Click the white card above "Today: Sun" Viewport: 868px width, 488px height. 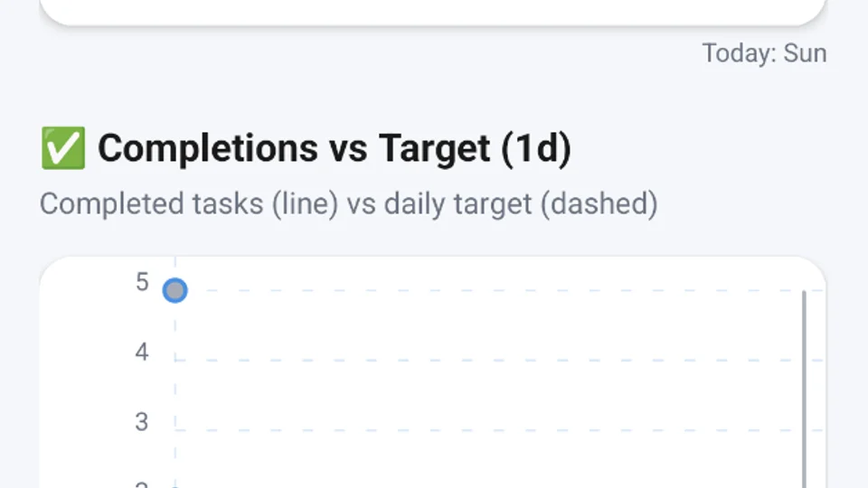coord(432,11)
